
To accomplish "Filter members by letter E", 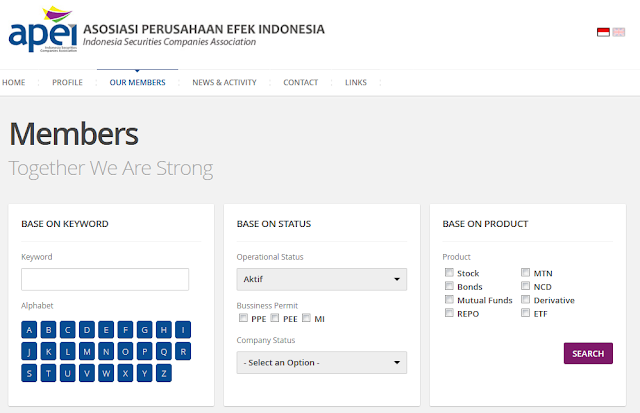I will [106, 330].
